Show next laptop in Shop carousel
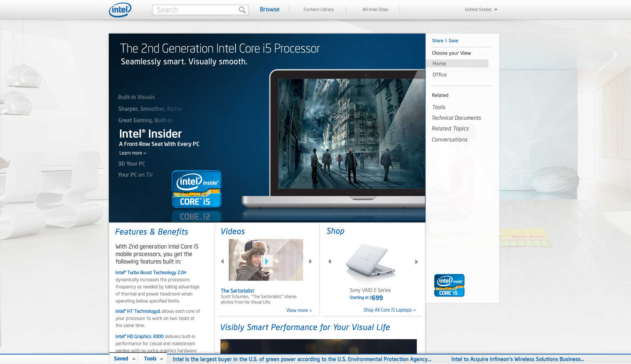The width and height of the screenshot is (631, 364). pos(416,261)
